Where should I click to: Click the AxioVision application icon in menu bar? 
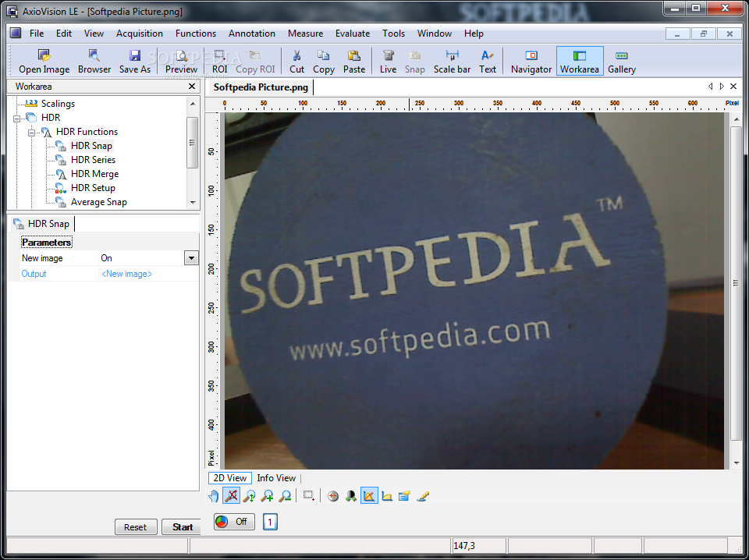[x=16, y=33]
